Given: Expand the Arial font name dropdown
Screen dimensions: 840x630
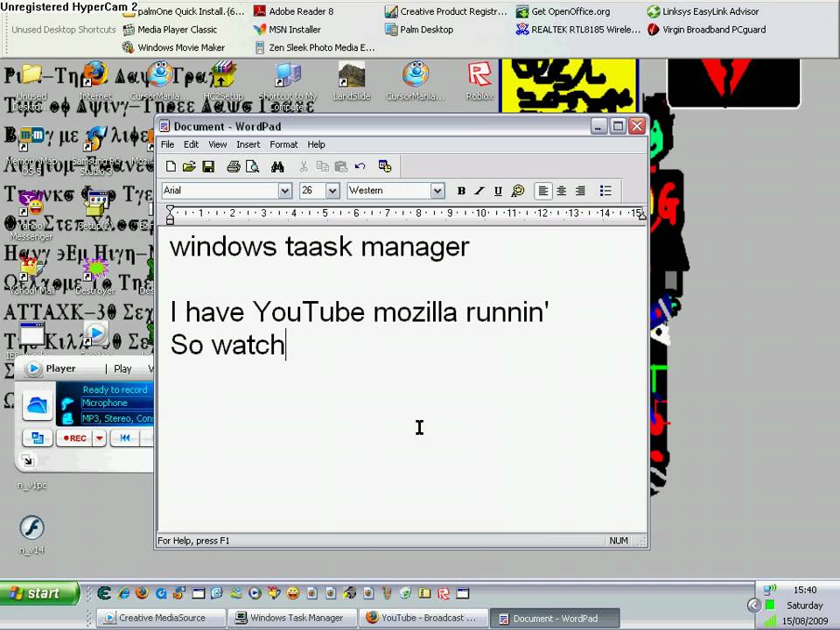Looking at the screenshot, I should point(285,191).
